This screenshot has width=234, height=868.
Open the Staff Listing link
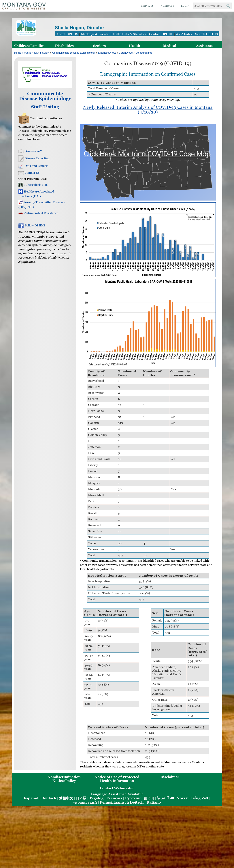point(45,107)
